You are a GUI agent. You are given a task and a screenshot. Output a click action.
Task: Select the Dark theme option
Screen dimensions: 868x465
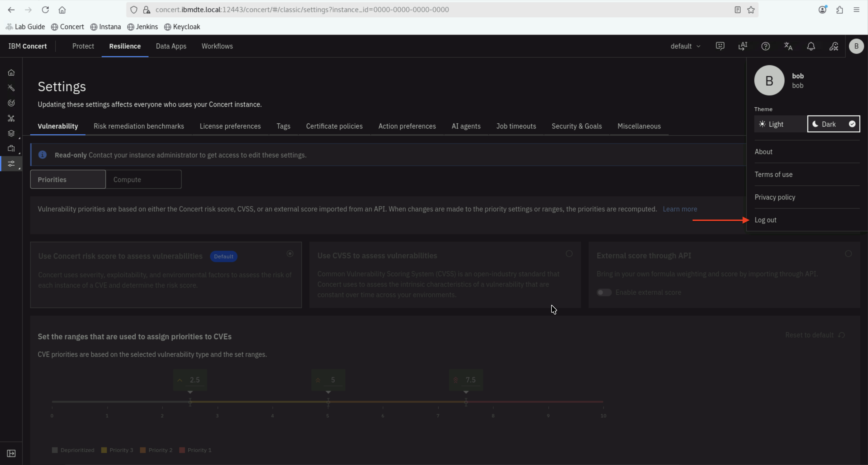pos(834,124)
